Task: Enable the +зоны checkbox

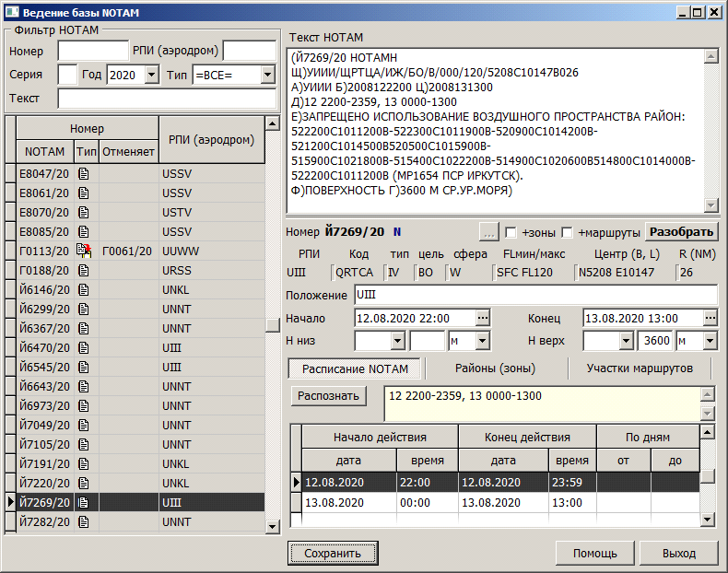Action: click(511, 232)
